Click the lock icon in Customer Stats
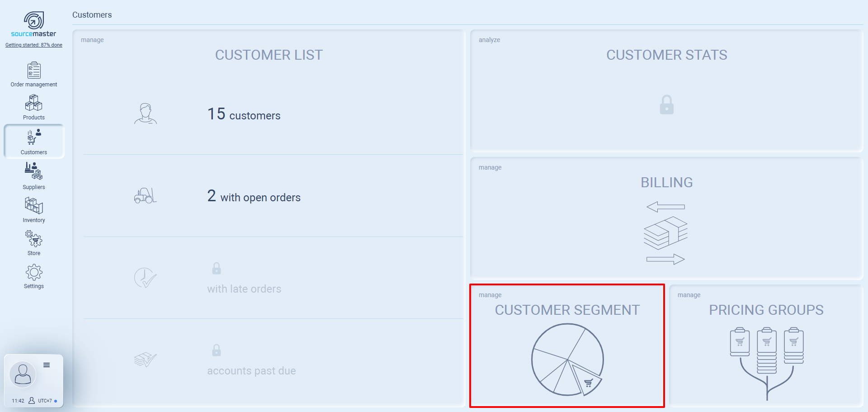Image resolution: width=868 pixels, height=412 pixels. pyautogui.click(x=667, y=104)
